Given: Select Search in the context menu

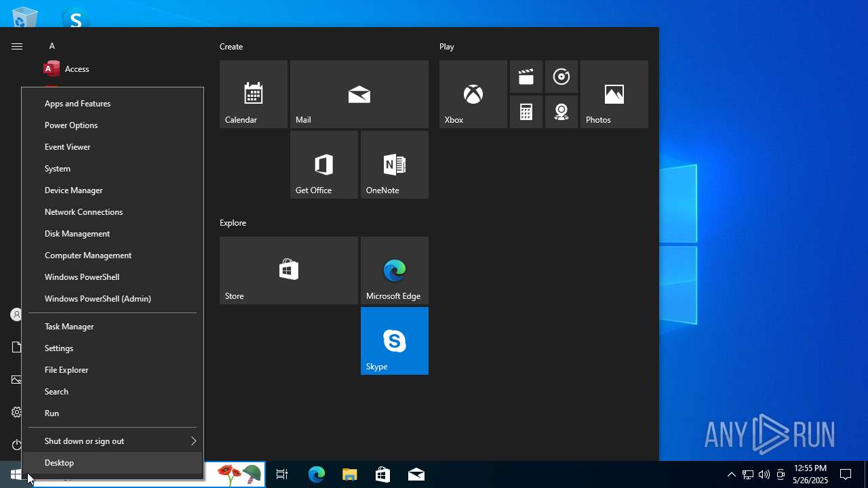Looking at the screenshot, I should [x=113, y=392].
